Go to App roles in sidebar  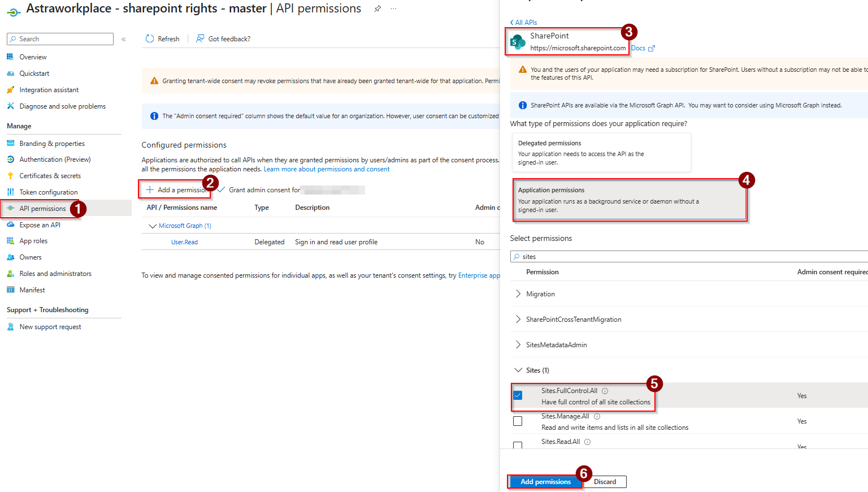click(33, 241)
